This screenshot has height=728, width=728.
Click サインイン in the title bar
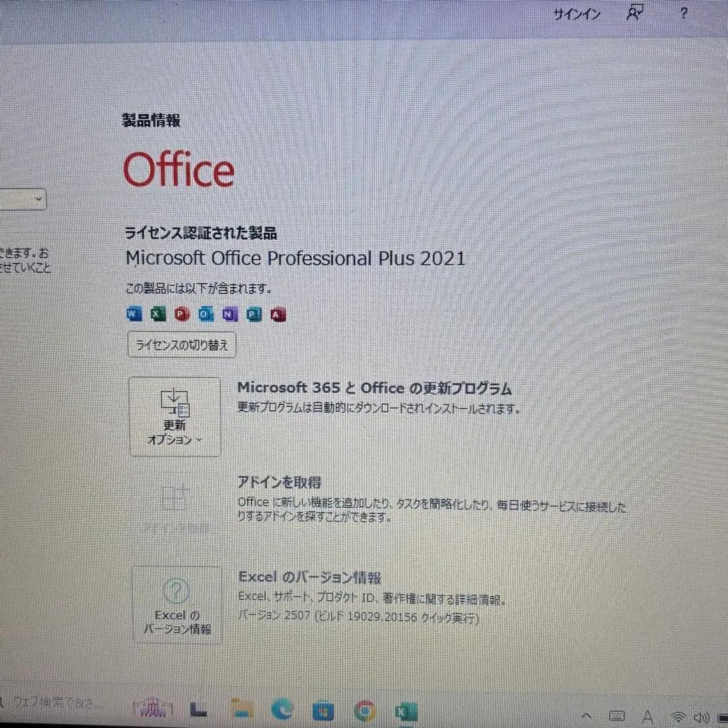576,13
